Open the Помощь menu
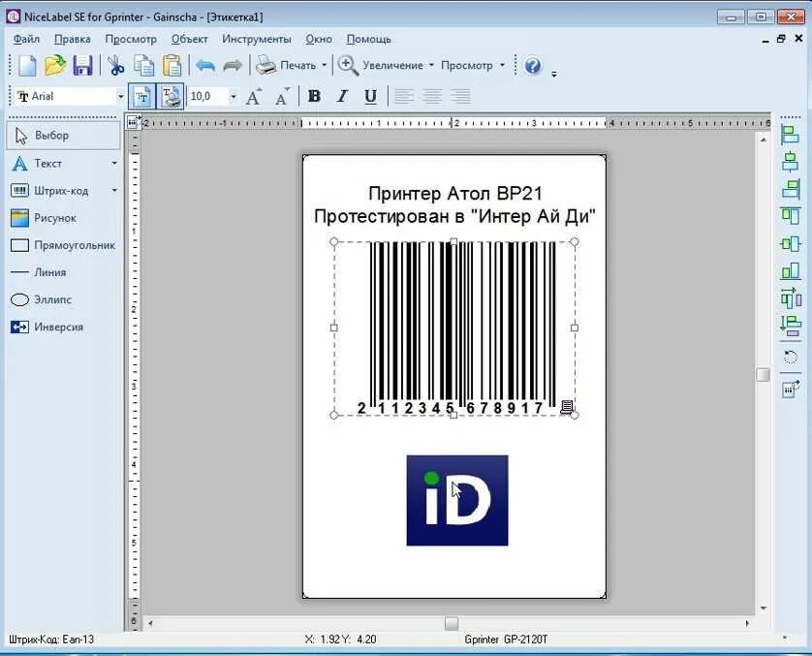 [x=369, y=40]
